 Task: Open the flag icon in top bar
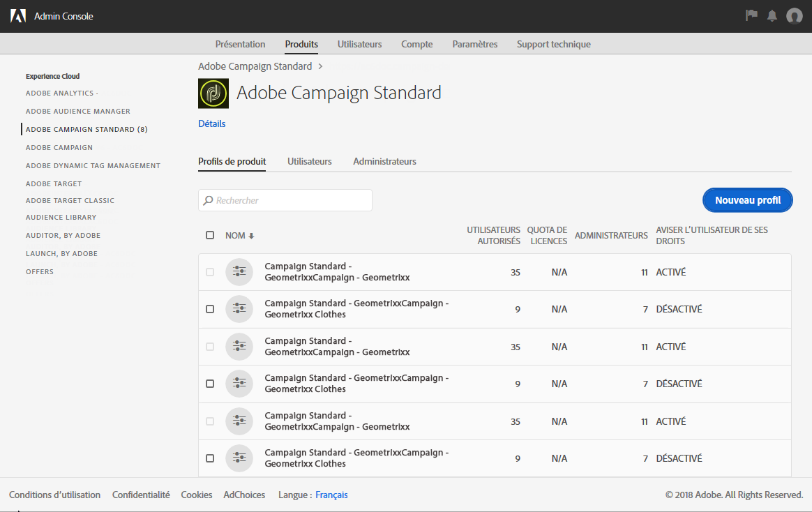(x=751, y=15)
